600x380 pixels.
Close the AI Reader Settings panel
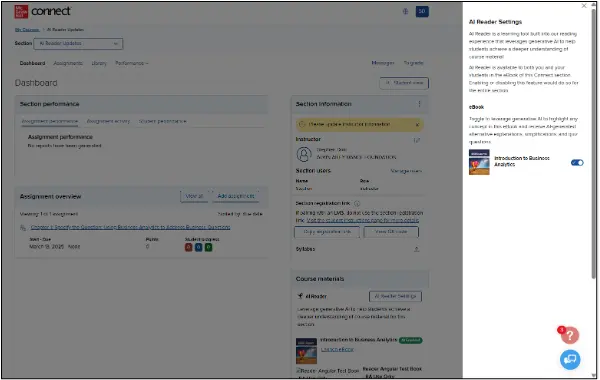pyautogui.click(x=584, y=6)
